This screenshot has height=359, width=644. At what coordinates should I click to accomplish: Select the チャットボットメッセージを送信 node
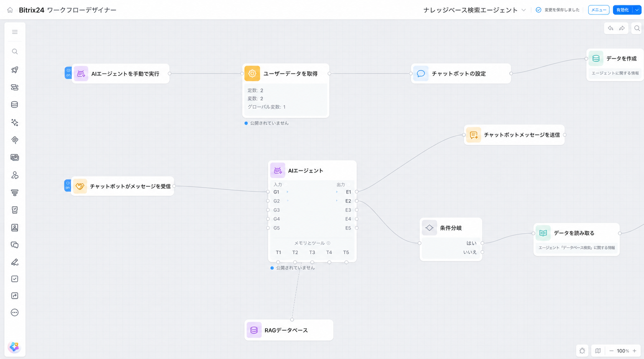pos(514,135)
